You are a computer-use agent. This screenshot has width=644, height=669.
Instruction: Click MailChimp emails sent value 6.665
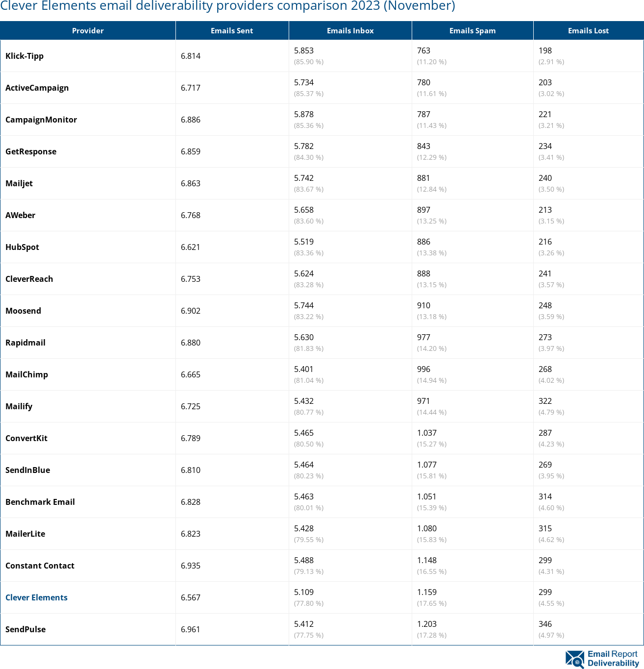[191, 374]
